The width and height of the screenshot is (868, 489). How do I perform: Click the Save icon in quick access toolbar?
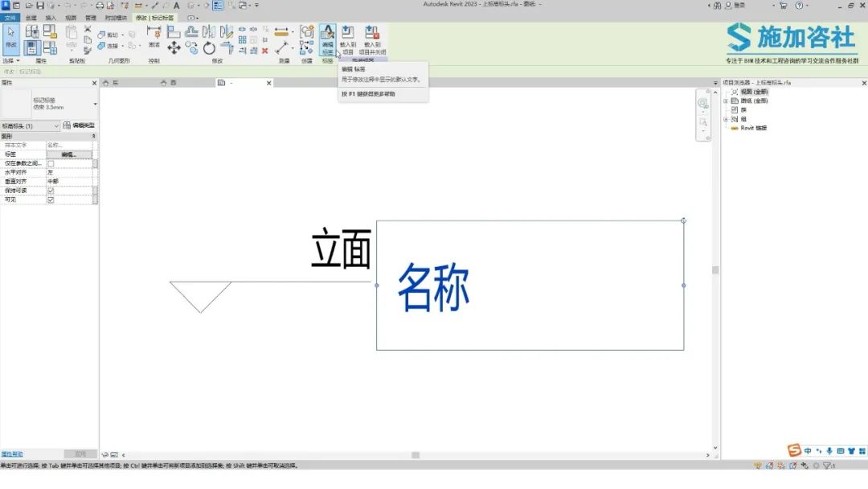click(40, 6)
